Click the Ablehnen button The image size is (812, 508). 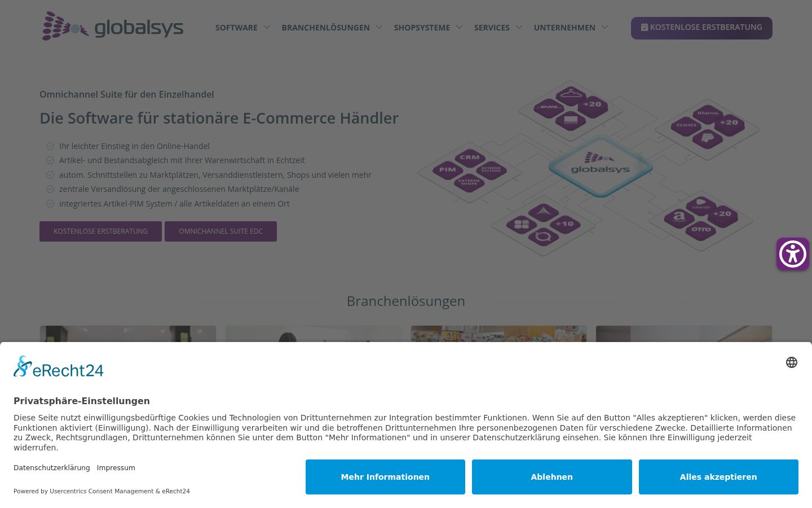tap(551, 477)
